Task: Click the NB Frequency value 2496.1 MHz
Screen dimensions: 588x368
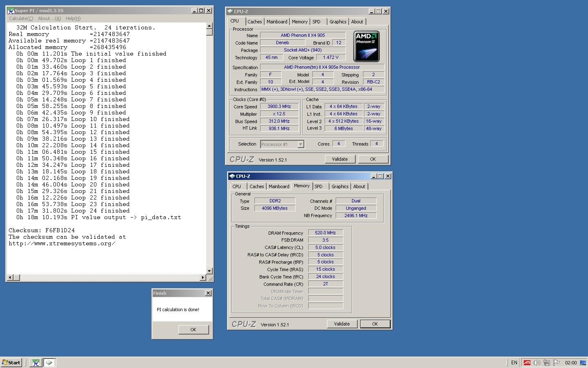Action: click(356, 215)
